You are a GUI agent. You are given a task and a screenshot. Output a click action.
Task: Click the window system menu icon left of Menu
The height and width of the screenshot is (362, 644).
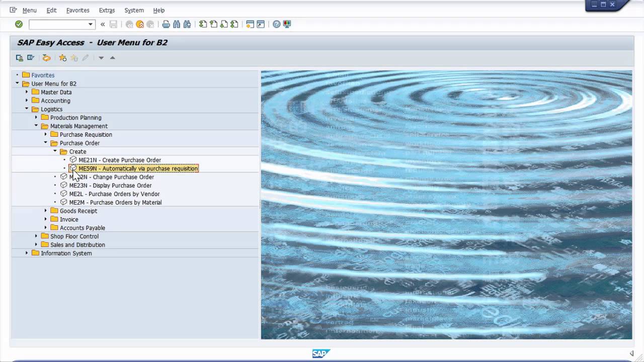pyautogui.click(x=13, y=10)
